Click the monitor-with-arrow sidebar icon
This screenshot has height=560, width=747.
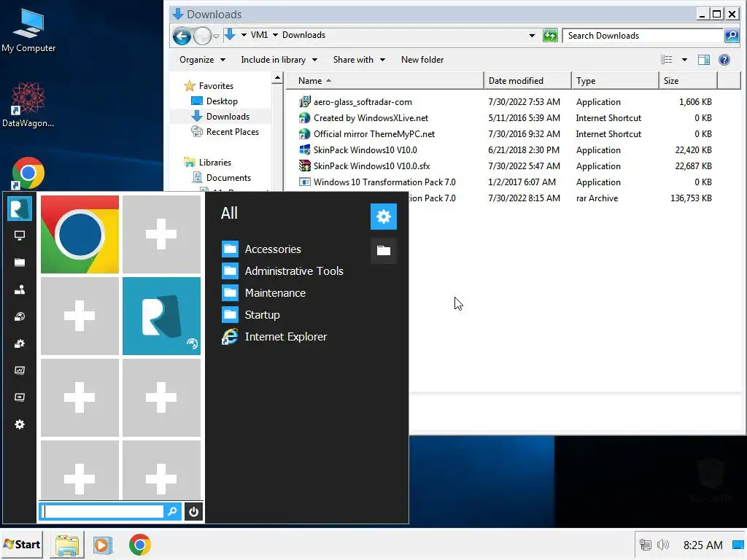click(20, 397)
